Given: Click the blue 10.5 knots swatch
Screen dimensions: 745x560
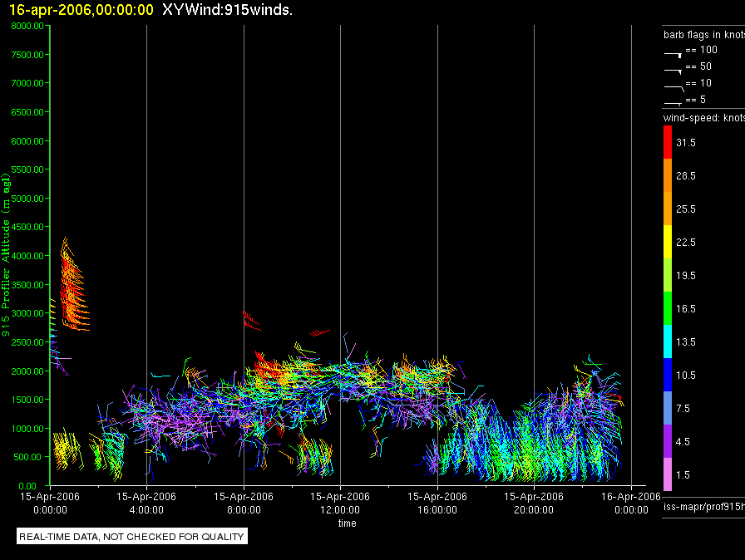Looking at the screenshot, I should [x=668, y=375].
